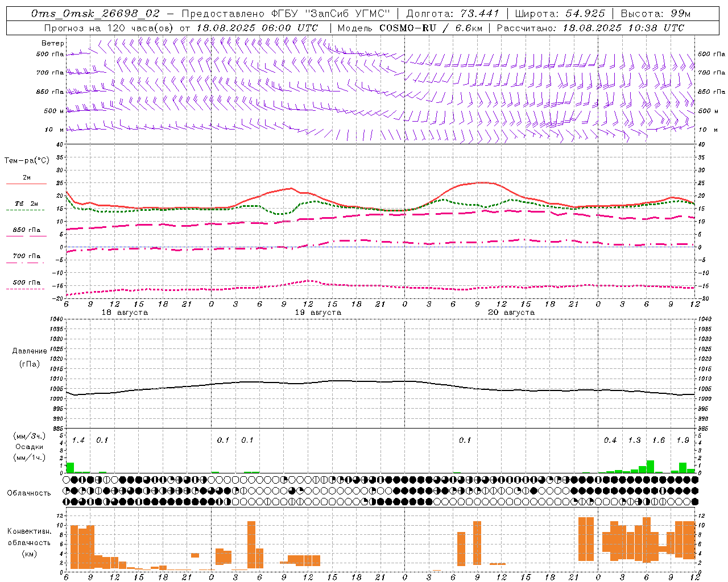Click the Тем-ра(°C) axis label
The height and width of the screenshot is (582, 728).
coord(27,161)
